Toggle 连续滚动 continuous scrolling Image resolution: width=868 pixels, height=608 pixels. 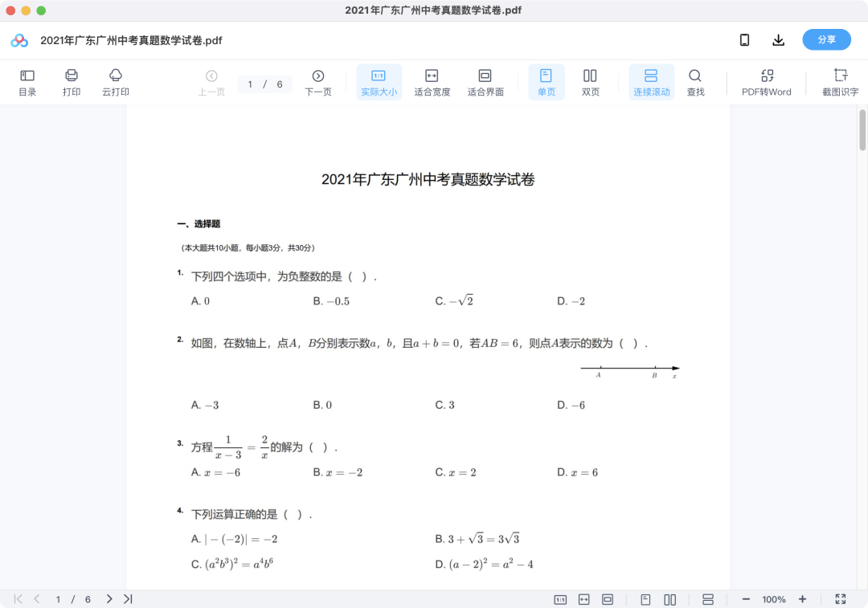click(652, 83)
